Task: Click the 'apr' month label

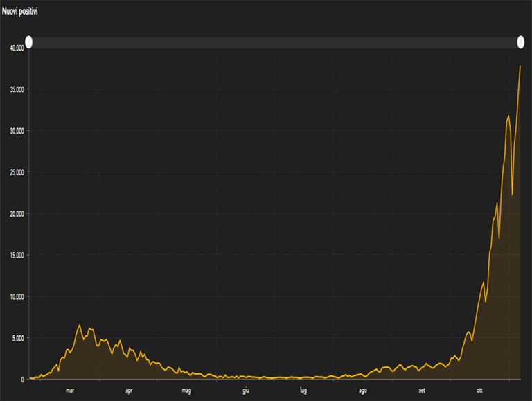Action: (129, 391)
